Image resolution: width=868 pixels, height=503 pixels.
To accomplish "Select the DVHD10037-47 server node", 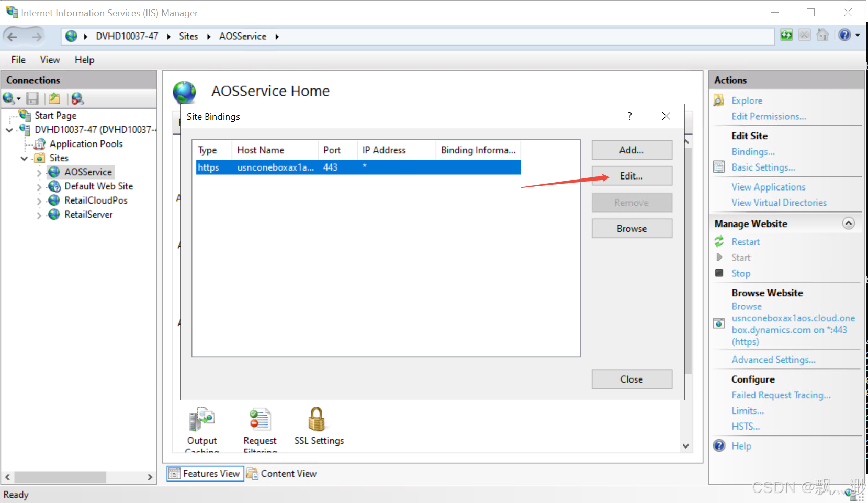I will [x=95, y=129].
